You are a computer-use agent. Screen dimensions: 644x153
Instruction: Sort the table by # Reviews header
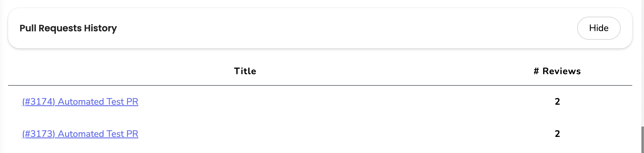pyautogui.click(x=557, y=71)
